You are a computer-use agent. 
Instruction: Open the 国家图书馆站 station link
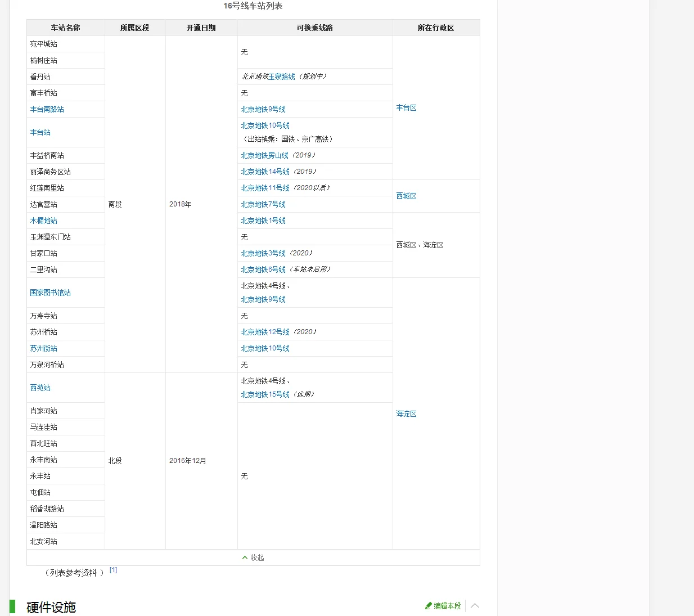49,293
